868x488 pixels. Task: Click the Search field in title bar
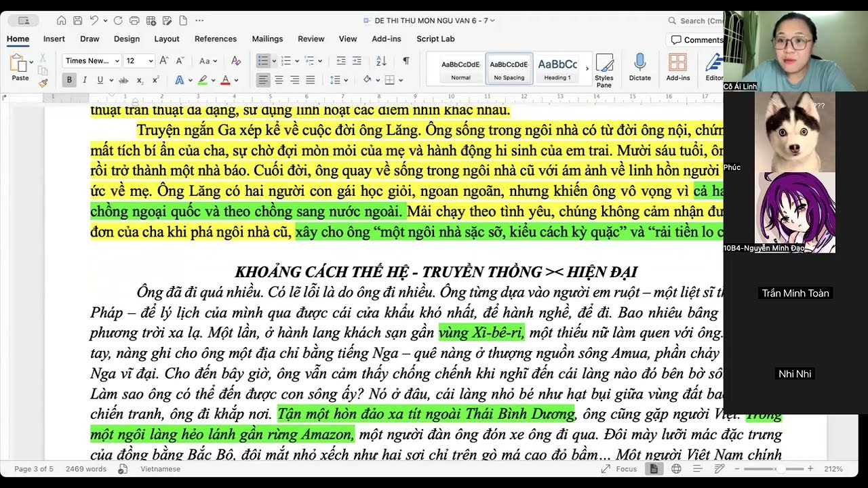pyautogui.click(x=696, y=20)
